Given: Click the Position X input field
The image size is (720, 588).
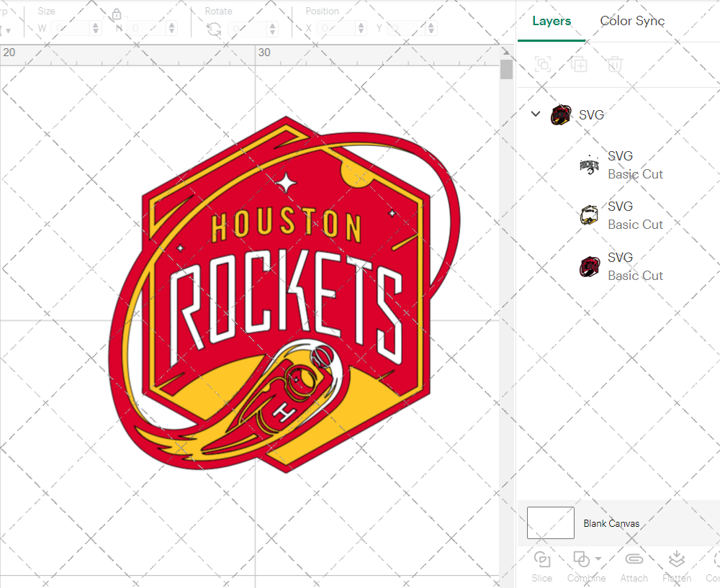Looking at the screenshot, I should (336, 29).
